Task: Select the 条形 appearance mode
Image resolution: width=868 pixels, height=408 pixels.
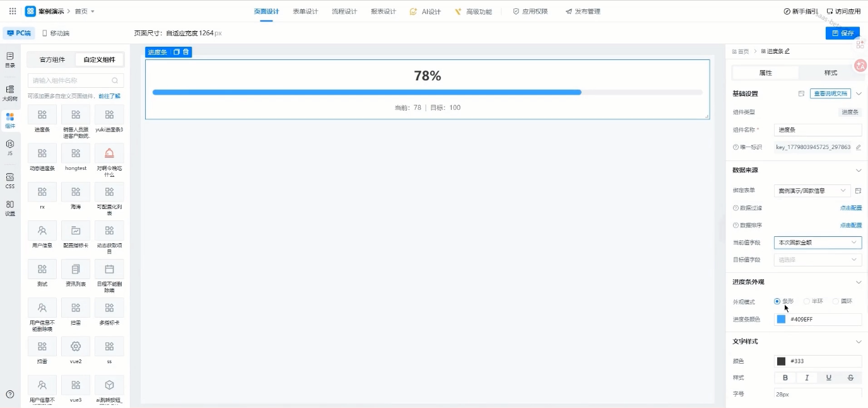Action: (x=783, y=301)
